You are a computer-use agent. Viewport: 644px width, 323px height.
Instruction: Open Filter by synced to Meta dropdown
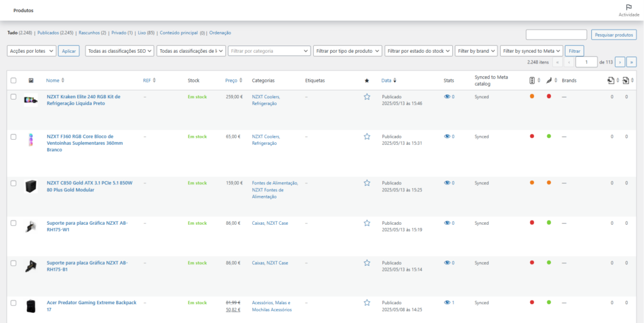pos(531,51)
